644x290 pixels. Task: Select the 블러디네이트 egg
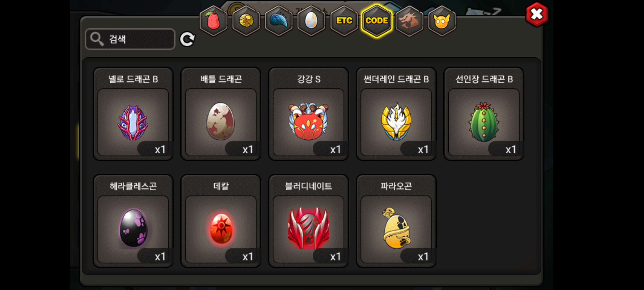[309, 221]
